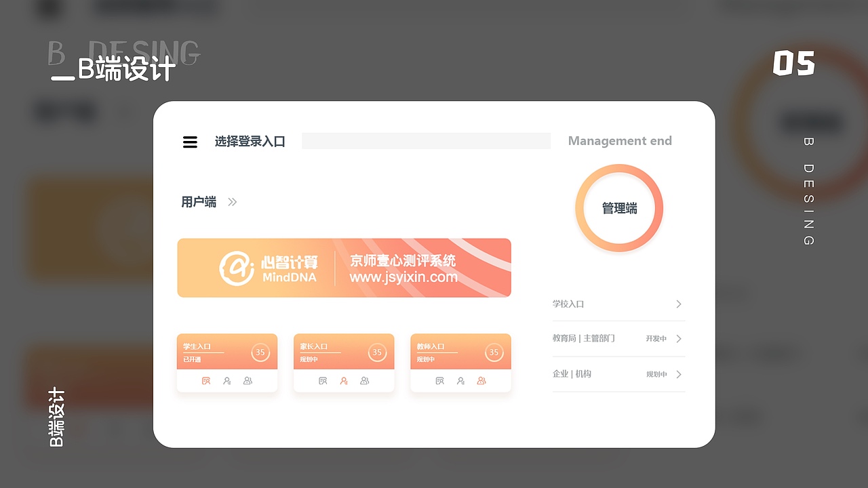Expand the 学校入口 entry with its chevron
868x488 pixels.
point(678,304)
